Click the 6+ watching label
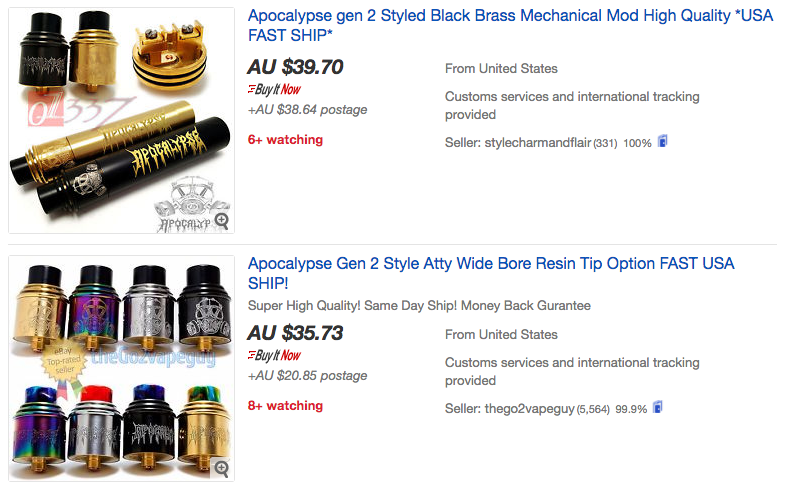 (285, 140)
